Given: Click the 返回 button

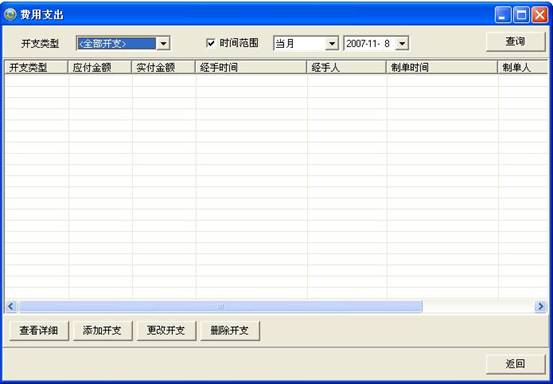Looking at the screenshot, I should click(516, 364).
